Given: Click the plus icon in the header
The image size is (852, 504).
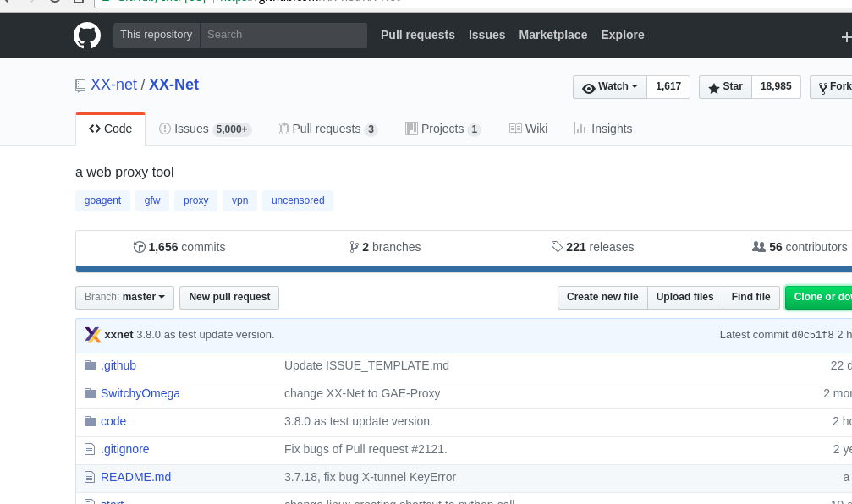Looking at the screenshot, I should point(846,37).
